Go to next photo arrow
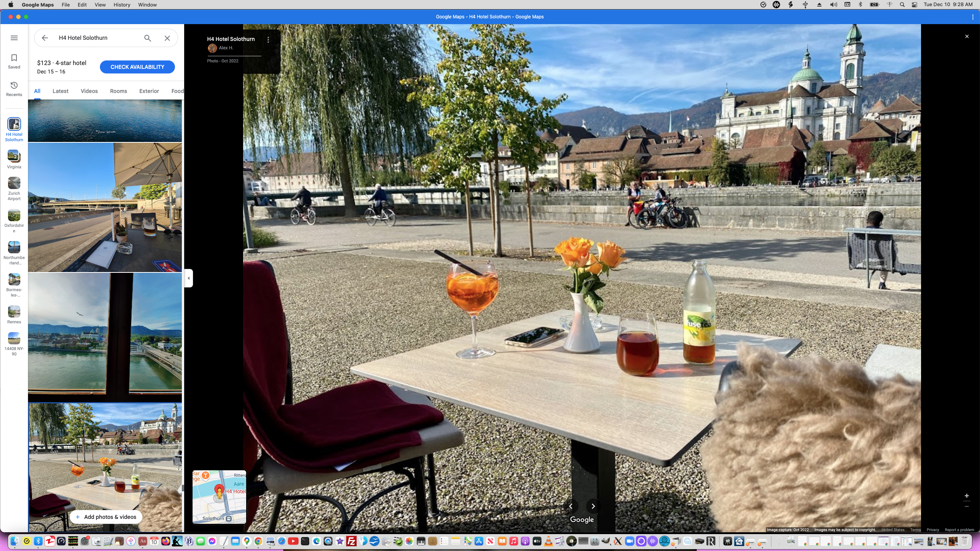This screenshot has height=551, width=980. (593, 506)
